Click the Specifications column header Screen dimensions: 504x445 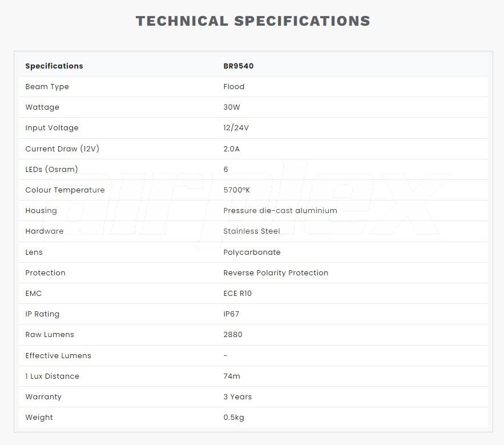pyautogui.click(x=54, y=66)
